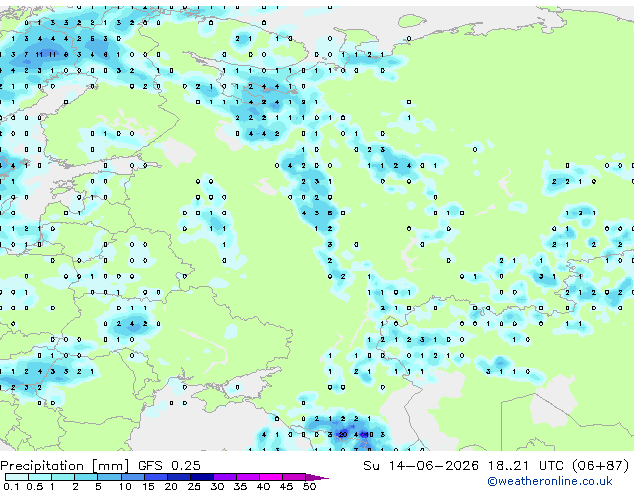This screenshot has height=490, width=634.
Task: Click the '50' legend scale label
Action: [309, 486]
